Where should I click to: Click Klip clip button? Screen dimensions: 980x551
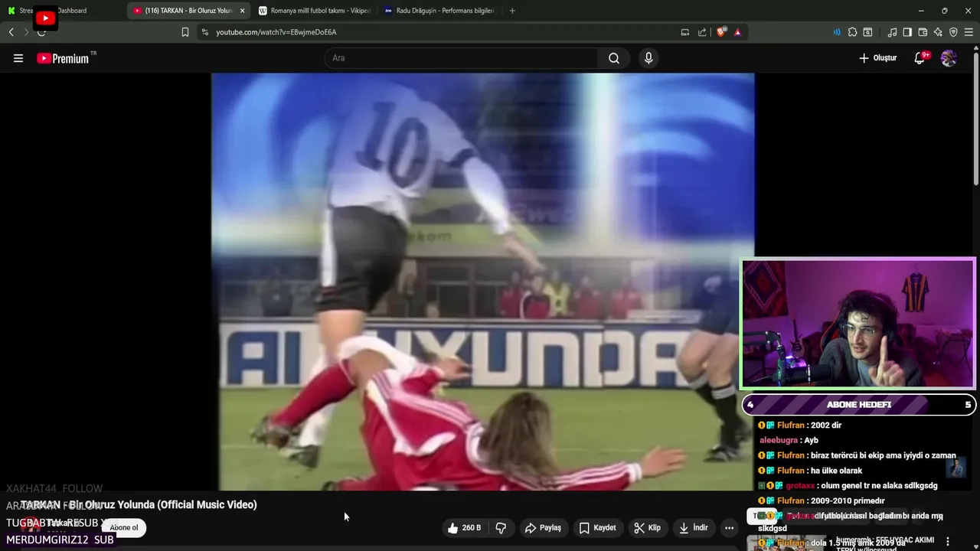pyautogui.click(x=647, y=528)
